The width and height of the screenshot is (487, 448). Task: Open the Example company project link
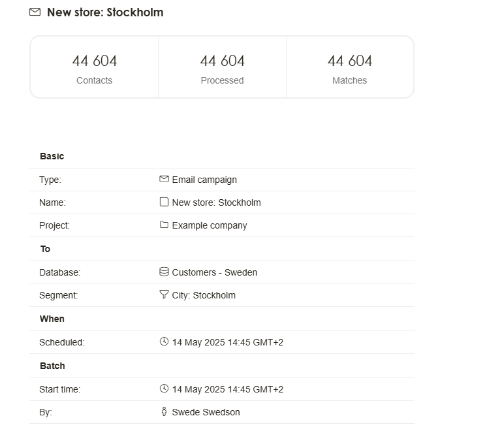pos(210,225)
